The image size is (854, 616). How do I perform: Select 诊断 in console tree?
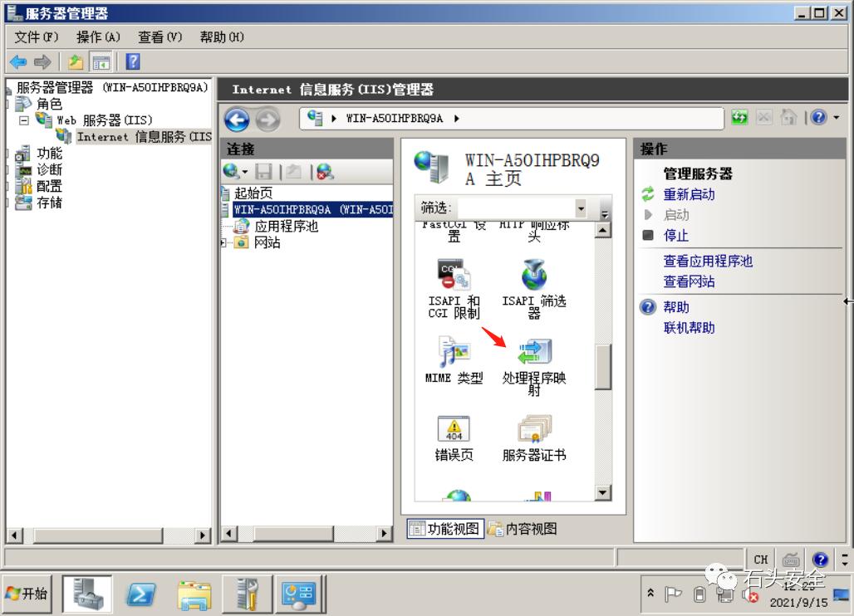coord(49,170)
